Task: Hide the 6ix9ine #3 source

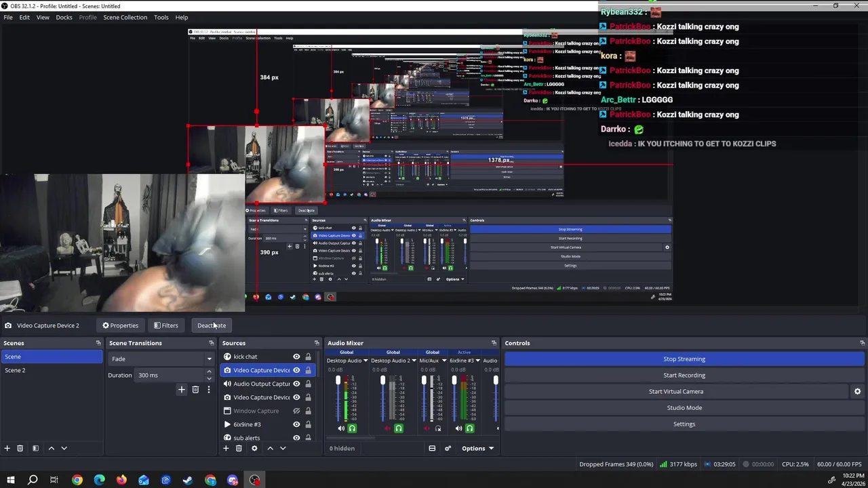Action: pyautogui.click(x=296, y=424)
